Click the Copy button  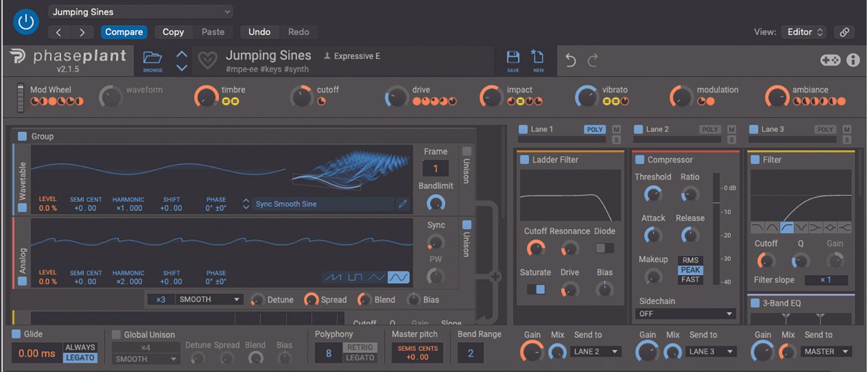(x=173, y=32)
